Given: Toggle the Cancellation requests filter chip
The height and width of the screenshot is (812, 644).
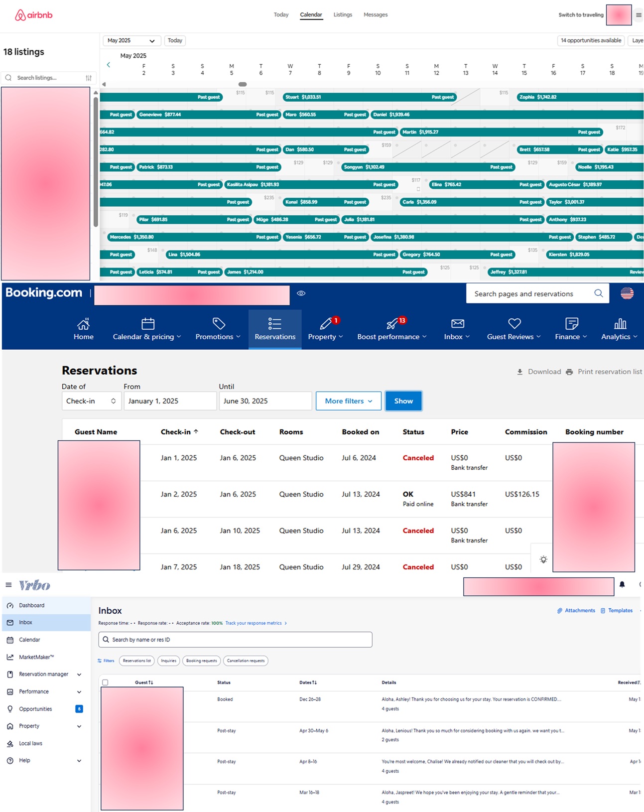Looking at the screenshot, I should coord(246,661).
